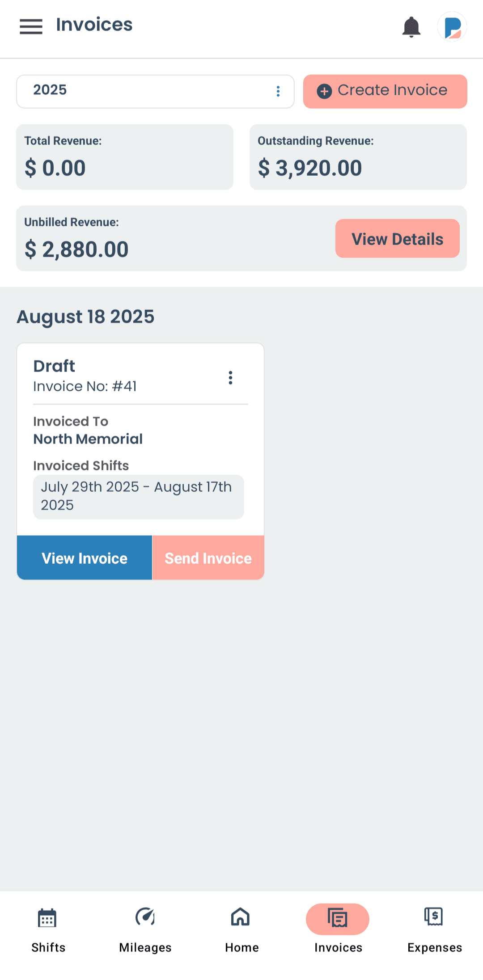
Task: Click View Details for unbilled revenue
Action: 397,238
